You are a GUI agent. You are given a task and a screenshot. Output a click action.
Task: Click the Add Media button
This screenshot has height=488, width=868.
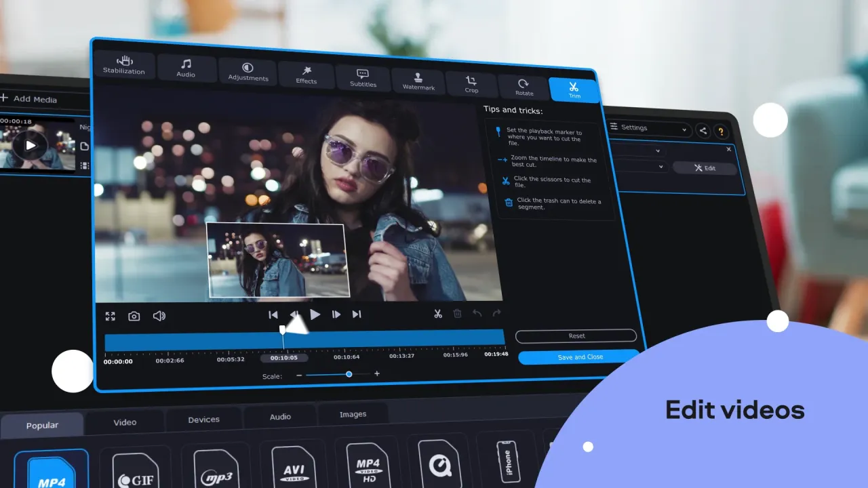click(29, 99)
